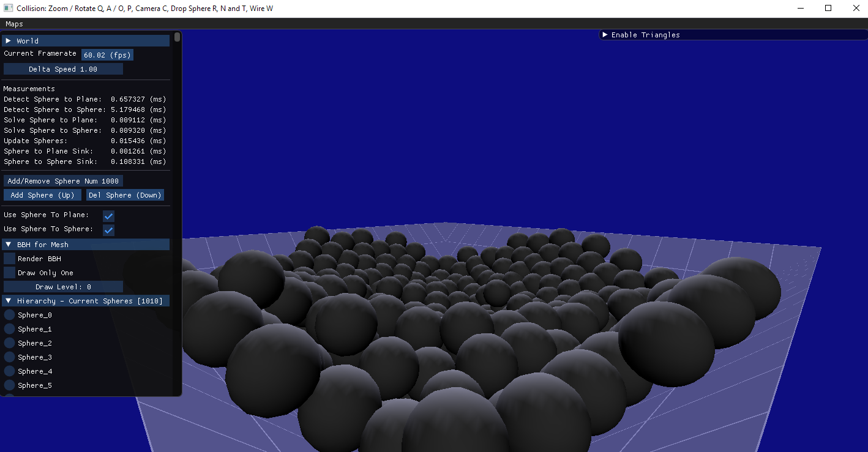This screenshot has width=868, height=452.
Task: Adjust the Delta Speed slider
Action: (x=63, y=69)
